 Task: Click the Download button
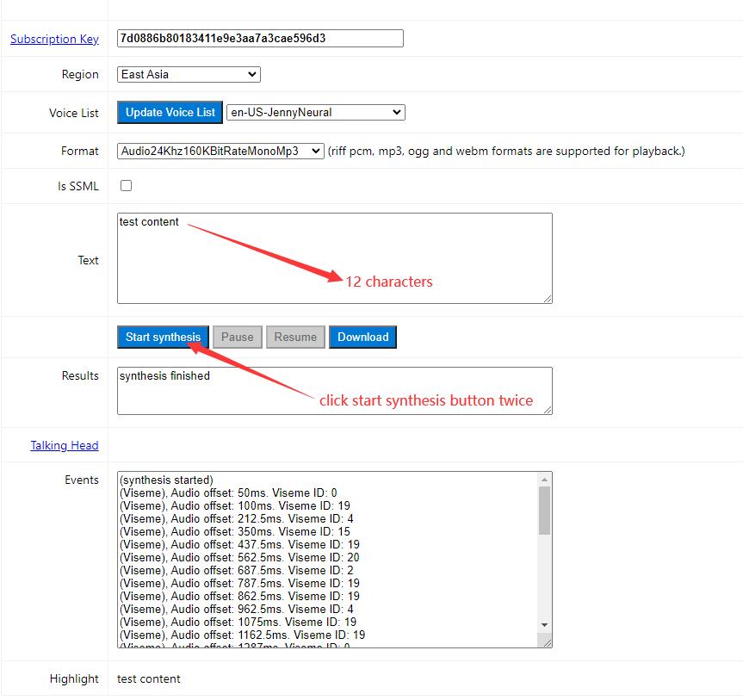click(362, 337)
